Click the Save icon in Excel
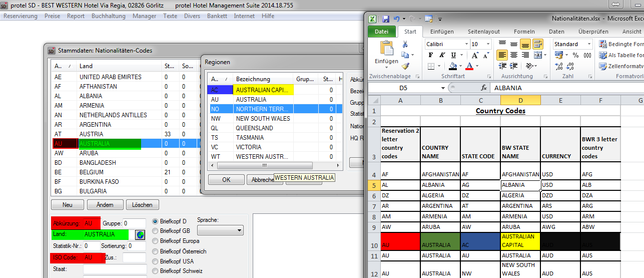 tap(386, 19)
